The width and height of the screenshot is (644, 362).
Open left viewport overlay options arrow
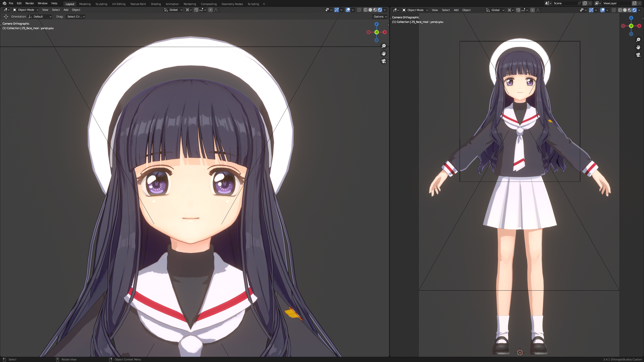[x=353, y=10]
